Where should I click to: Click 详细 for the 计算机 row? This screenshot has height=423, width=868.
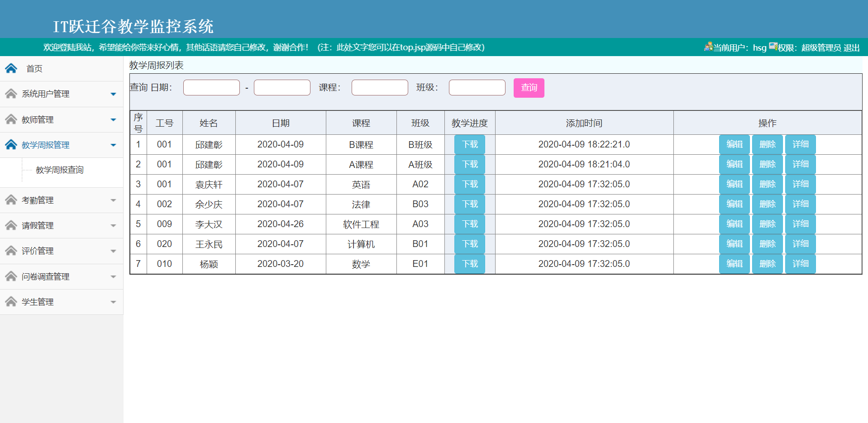(x=801, y=244)
